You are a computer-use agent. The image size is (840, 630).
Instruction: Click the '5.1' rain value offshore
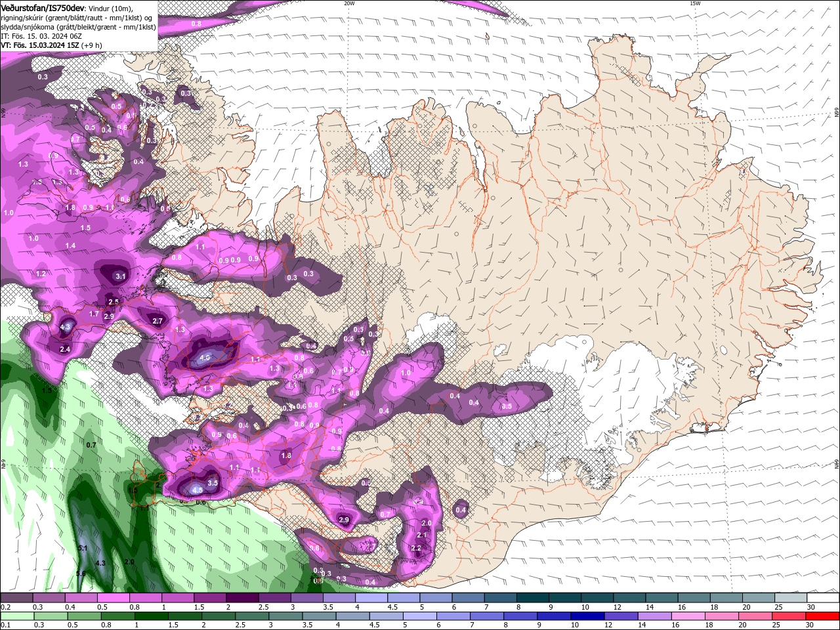[83, 547]
